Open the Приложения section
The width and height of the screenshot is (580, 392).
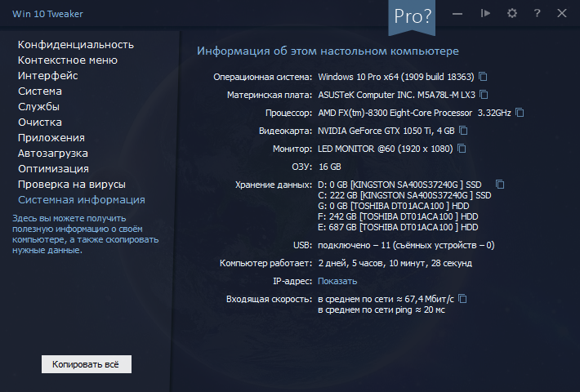pyautogui.click(x=51, y=138)
